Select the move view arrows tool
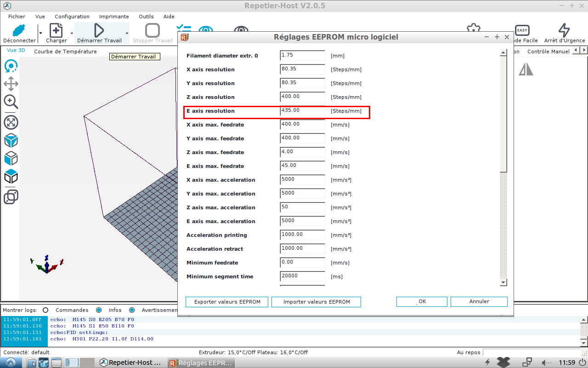Viewport: 588px width, 368px height. 11,84
